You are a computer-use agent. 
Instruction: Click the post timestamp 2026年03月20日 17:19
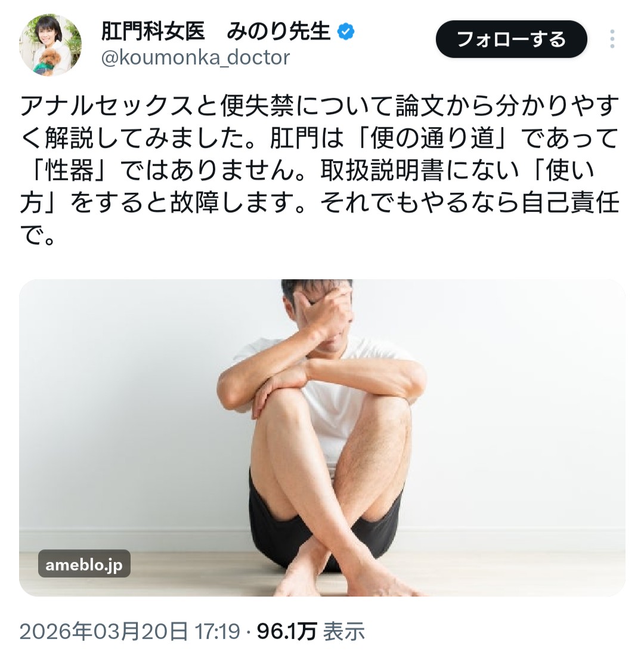point(129,632)
